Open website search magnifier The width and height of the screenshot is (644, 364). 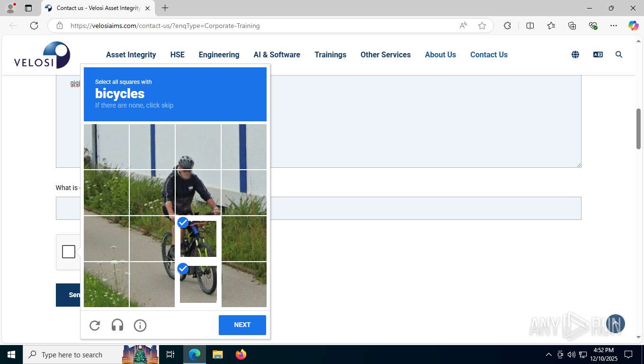(x=619, y=55)
